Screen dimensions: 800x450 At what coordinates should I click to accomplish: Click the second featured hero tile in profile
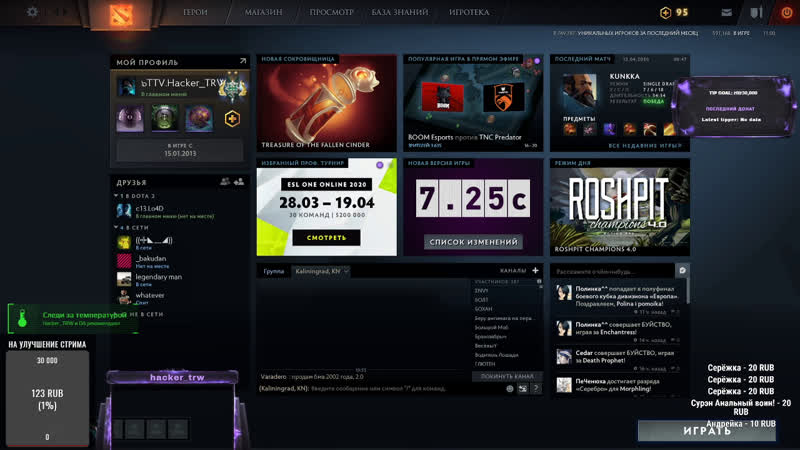[x=165, y=118]
